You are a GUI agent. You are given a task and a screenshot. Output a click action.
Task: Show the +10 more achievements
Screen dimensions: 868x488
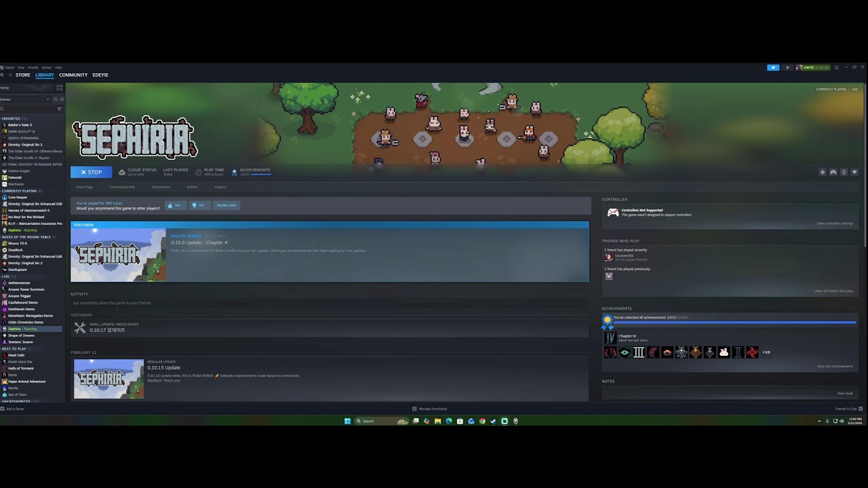point(766,352)
